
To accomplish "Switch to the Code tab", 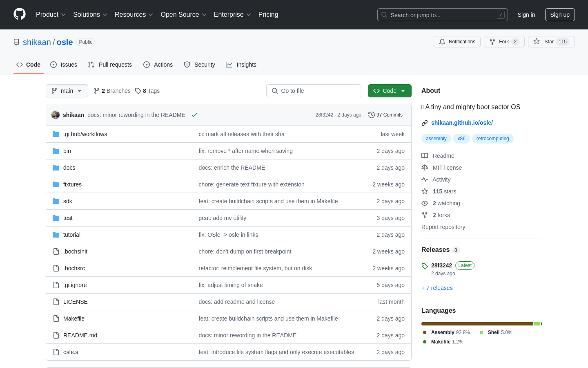I will (29, 65).
